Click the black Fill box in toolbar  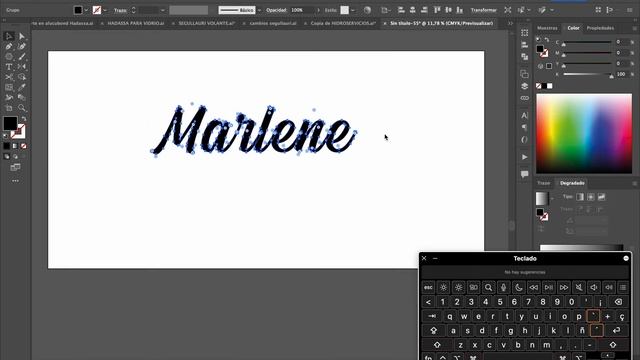(10, 123)
